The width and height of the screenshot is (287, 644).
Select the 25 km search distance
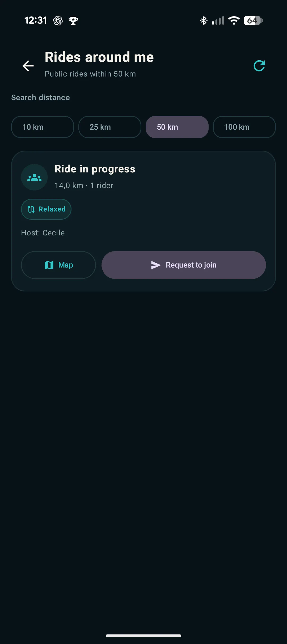(x=110, y=127)
